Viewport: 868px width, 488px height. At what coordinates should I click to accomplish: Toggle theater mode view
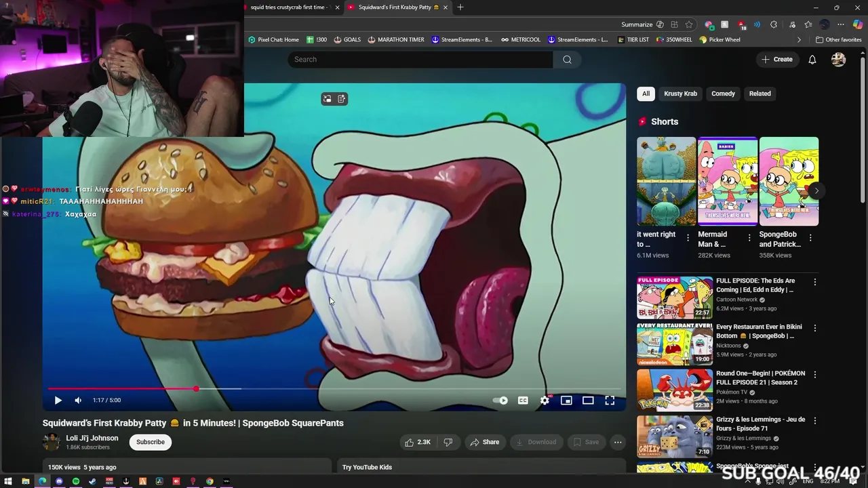[588, 401]
